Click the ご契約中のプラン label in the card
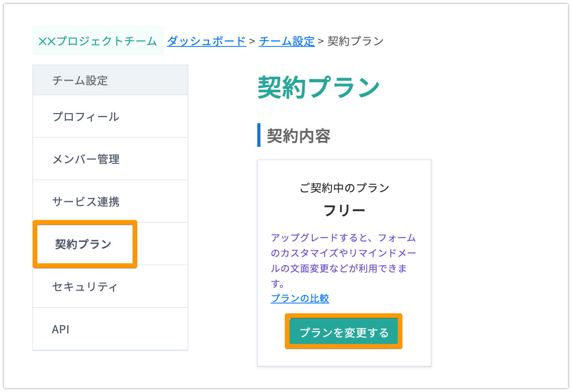The image size is (572, 392). (344, 188)
